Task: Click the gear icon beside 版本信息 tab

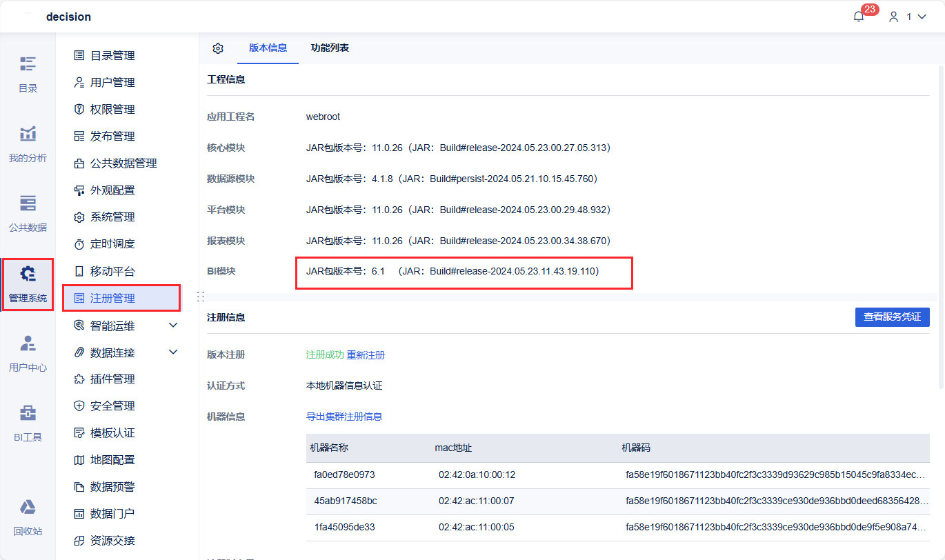Action: click(x=218, y=48)
